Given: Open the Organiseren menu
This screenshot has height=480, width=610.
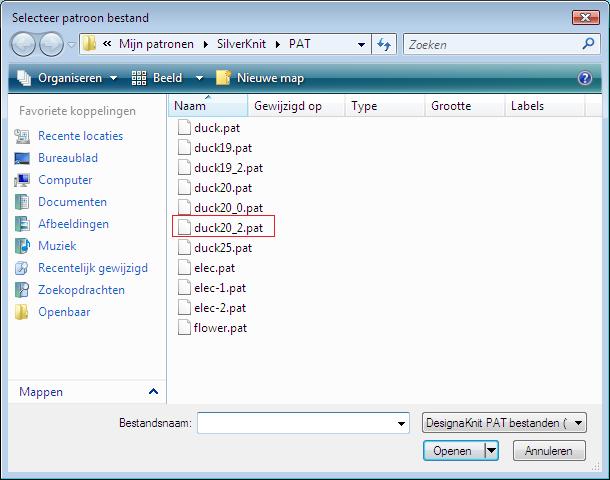Looking at the screenshot, I should tap(68, 78).
